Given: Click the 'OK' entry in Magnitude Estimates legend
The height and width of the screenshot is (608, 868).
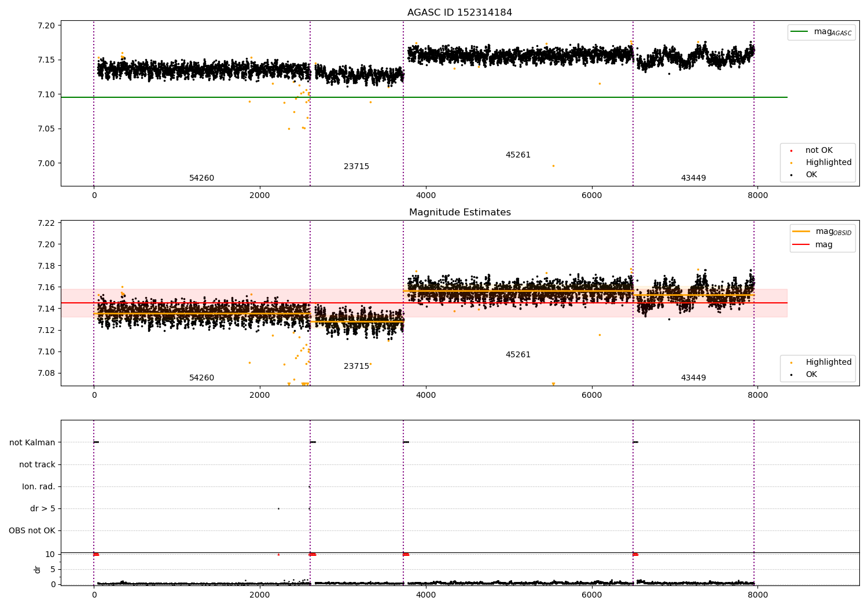Looking at the screenshot, I should (811, 375).
